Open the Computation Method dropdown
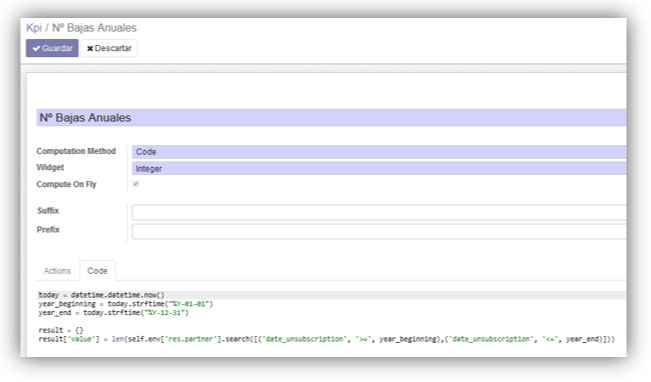The image size is (651, 382). point(379,152)
